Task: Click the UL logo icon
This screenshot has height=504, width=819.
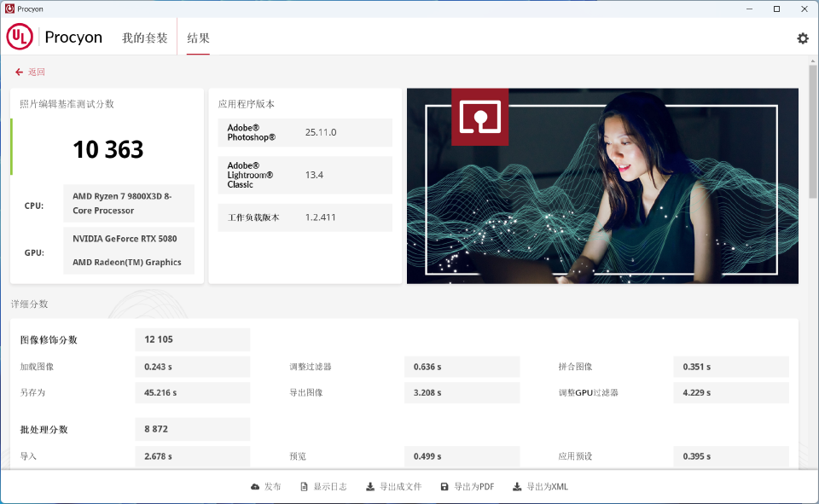Action: [x=20, y=37]
